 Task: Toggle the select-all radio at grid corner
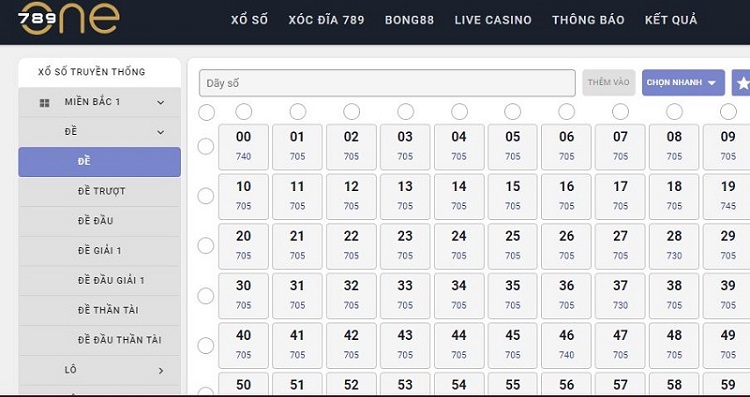[x=207, y=112]
